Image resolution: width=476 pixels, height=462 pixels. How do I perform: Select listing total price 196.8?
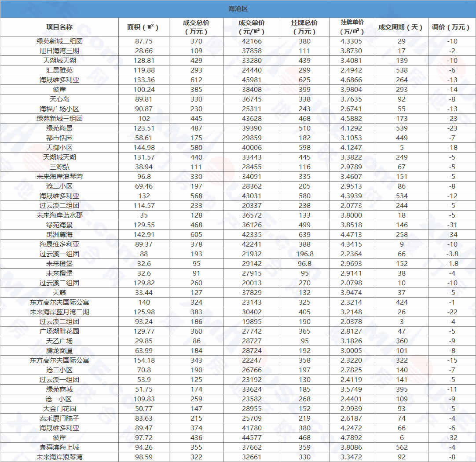pyautogui.click(x=304, y=254)
